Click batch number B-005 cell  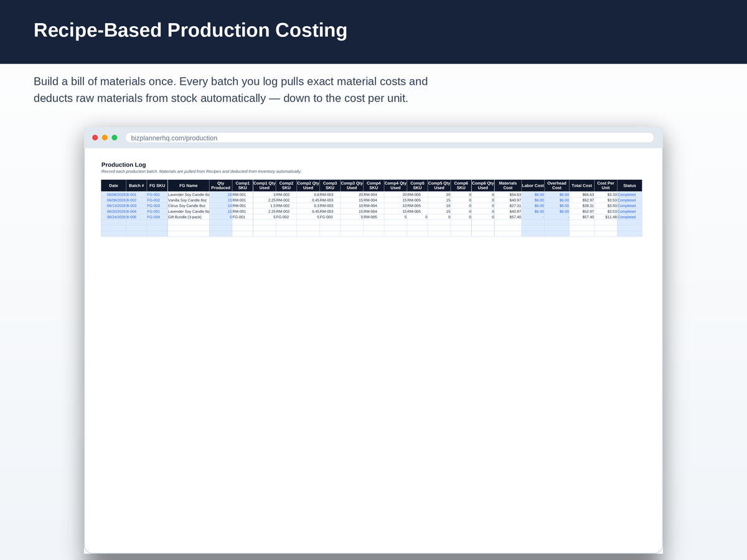coord(136,217)
